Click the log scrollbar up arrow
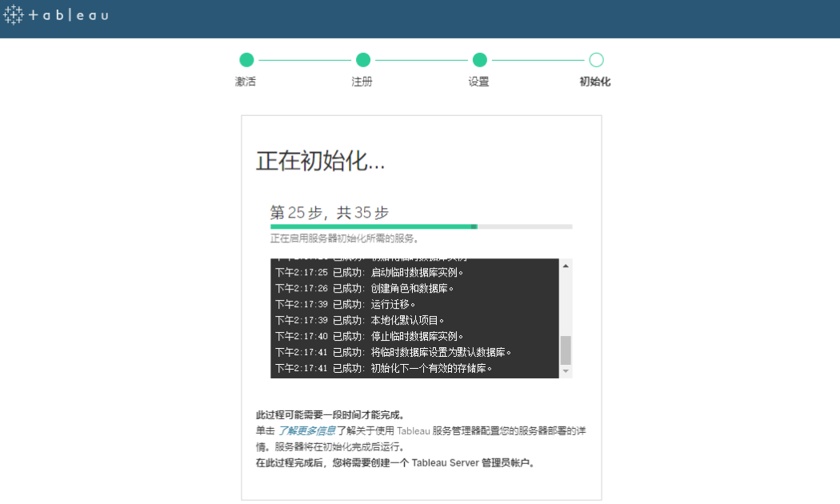 tap(566, 266)
